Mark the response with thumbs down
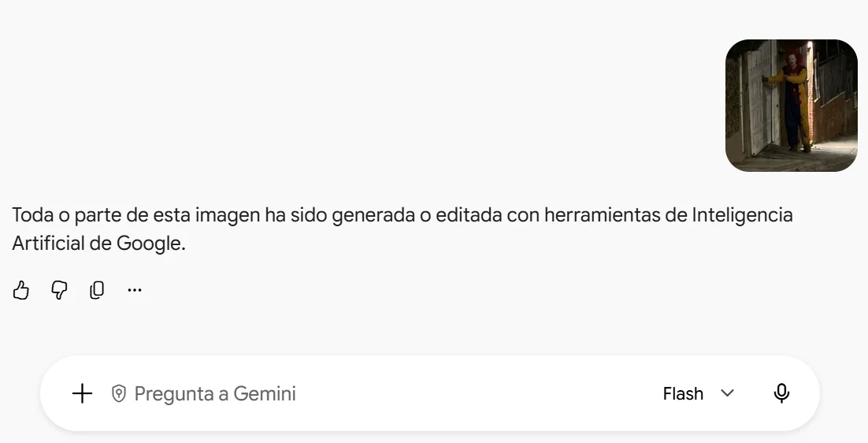This screenshot has width=868, height=443. coord(59,289)
